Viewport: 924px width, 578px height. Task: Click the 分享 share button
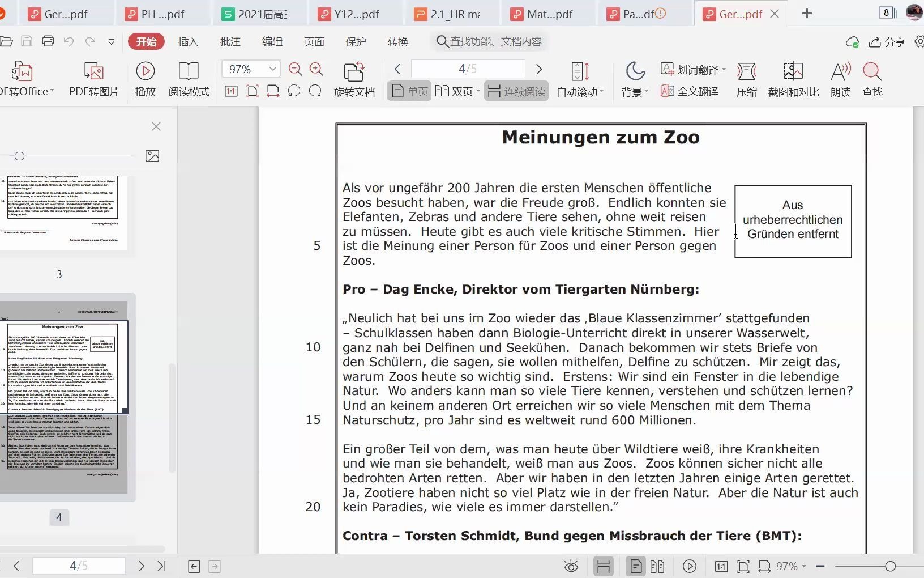(887, 42)
